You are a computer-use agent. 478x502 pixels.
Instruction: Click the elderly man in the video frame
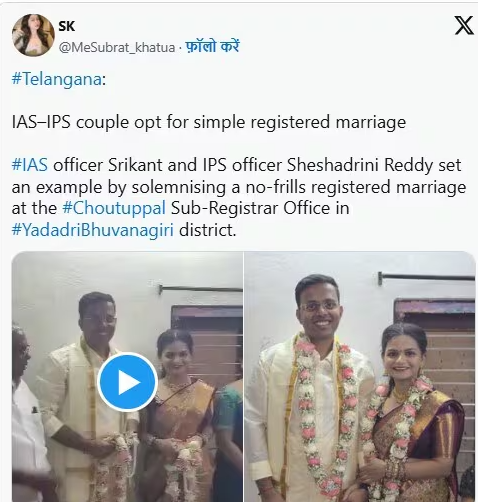(25, 410)
